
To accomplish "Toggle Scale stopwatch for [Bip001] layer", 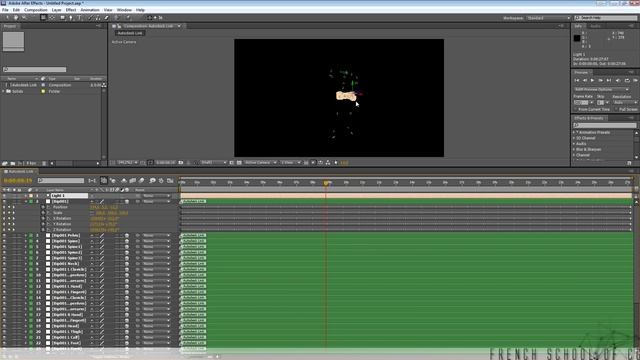I will (43, 213).
